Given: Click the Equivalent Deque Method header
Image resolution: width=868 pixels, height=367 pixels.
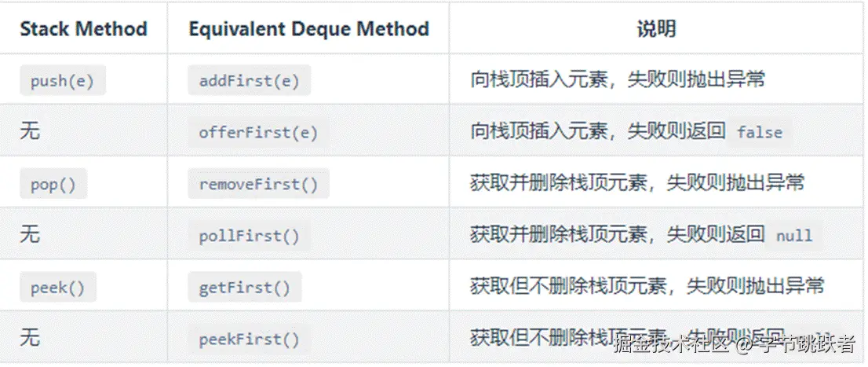Looking at the screenshot, I should pos(308,30).
